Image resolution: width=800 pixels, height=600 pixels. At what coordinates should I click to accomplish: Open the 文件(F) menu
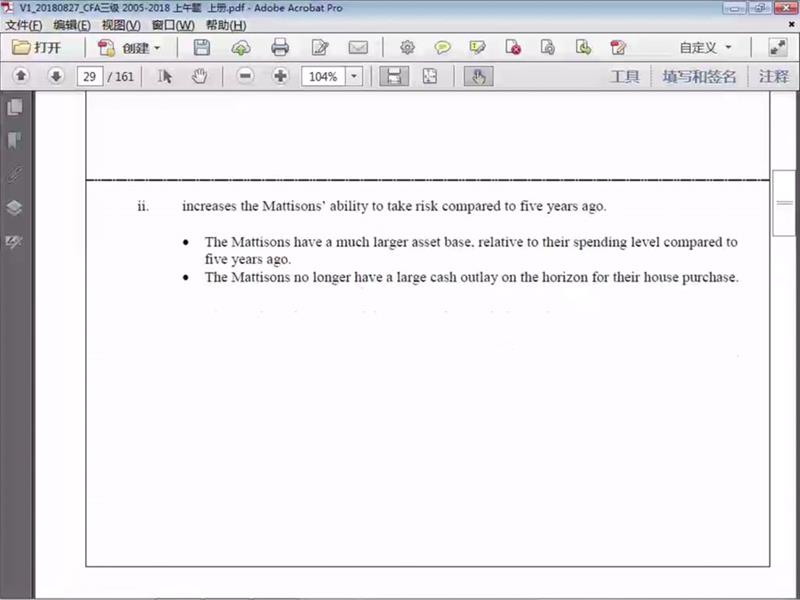pyautogui.click(x=24, y=25)
